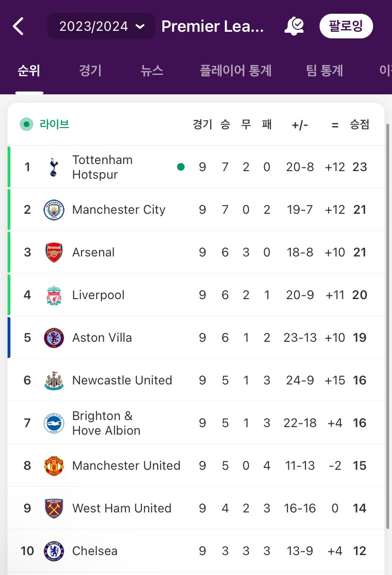Open the 플레이어 통계 tab
Image resolution: width=392 pixels, height=575 pixels.
click(x=236, y=71)
